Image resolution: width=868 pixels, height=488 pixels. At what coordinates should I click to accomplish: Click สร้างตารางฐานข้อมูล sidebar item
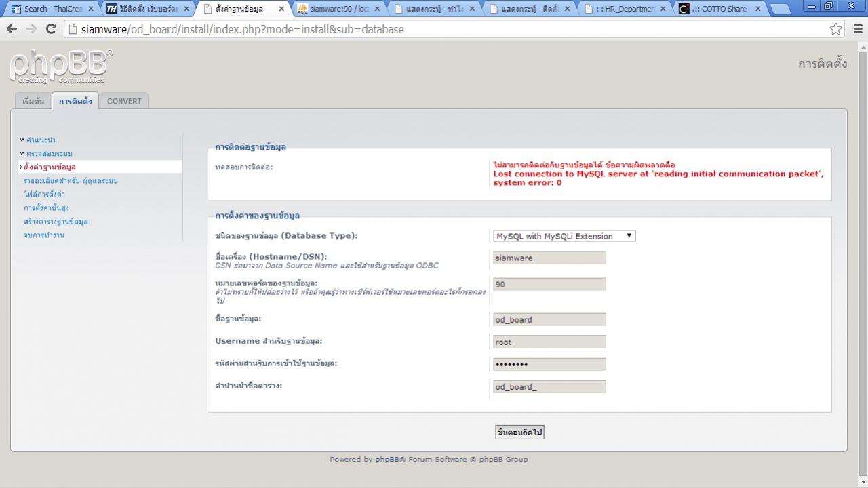(x=56, y=222)
